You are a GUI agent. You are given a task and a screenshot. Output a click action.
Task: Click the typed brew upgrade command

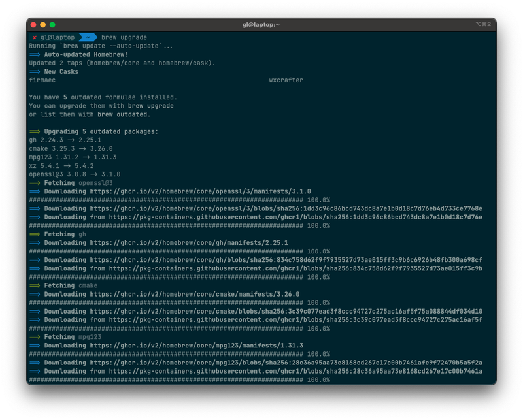pyautogui.click(x=124, y=37)
